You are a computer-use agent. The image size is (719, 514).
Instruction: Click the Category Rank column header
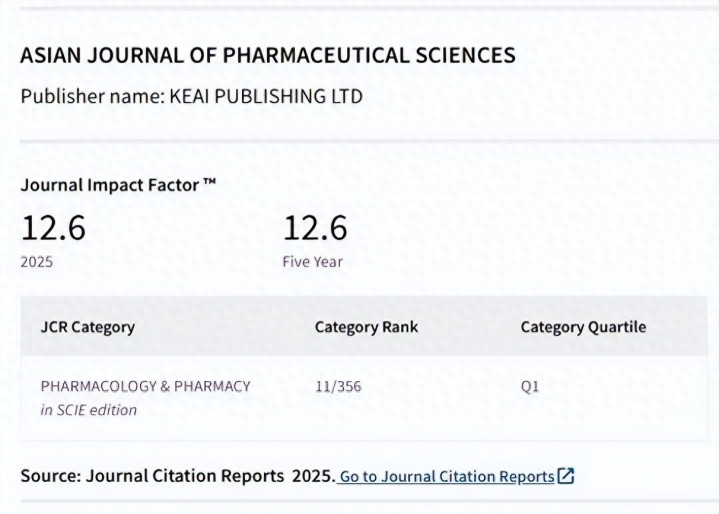pyautogui.click(x=366, y=327)
